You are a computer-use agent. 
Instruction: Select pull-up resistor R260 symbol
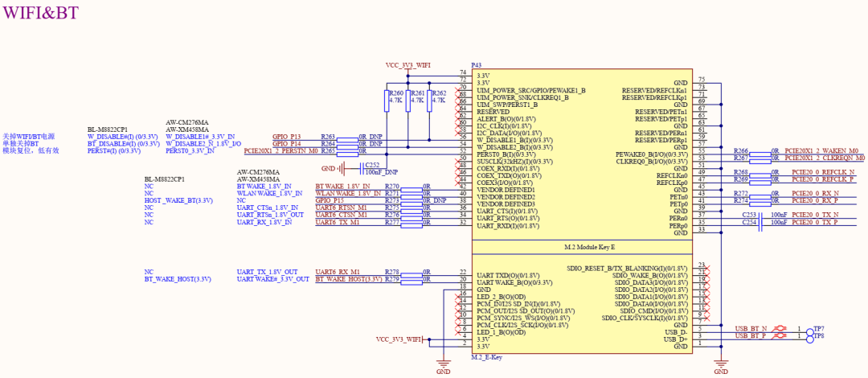[x=386, y=101]
